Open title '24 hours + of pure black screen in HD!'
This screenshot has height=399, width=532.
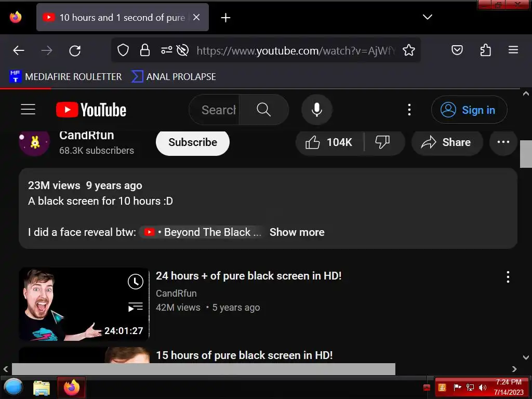click(x=249, y=276)
